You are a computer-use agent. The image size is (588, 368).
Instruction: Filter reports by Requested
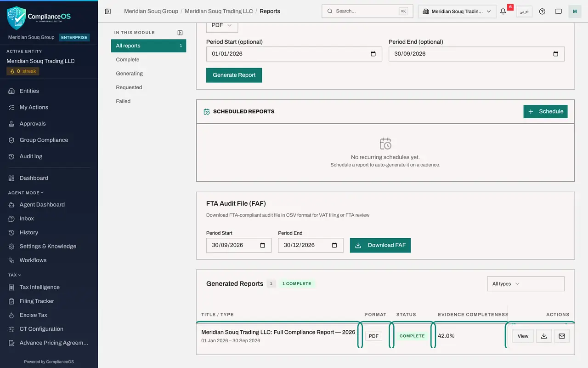click(x=148, y=87)
